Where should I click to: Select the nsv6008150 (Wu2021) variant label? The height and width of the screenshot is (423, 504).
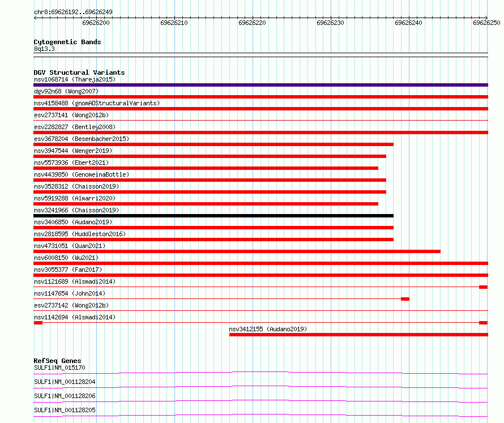click(66, 258)
